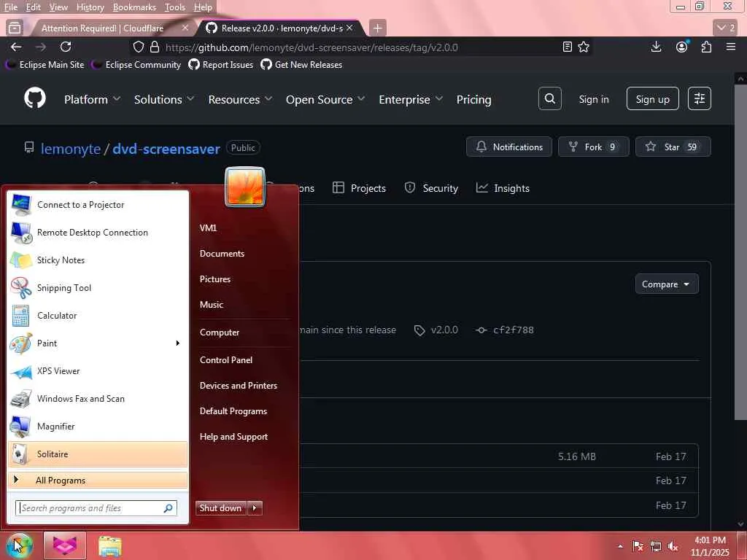This screenshot has width=747, height=560.
Task: Expand the Paint jump list arrow
Action: (x=178, y=343)
